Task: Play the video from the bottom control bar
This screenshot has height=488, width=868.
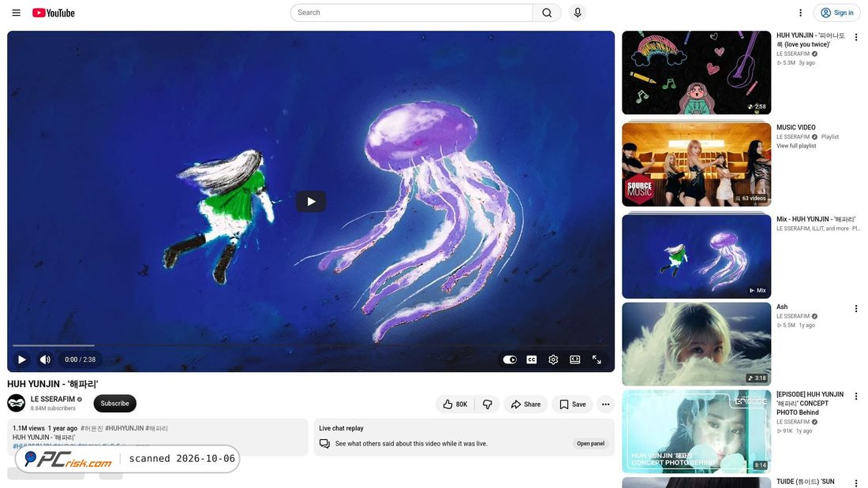Action: click(x=21, y=359)
